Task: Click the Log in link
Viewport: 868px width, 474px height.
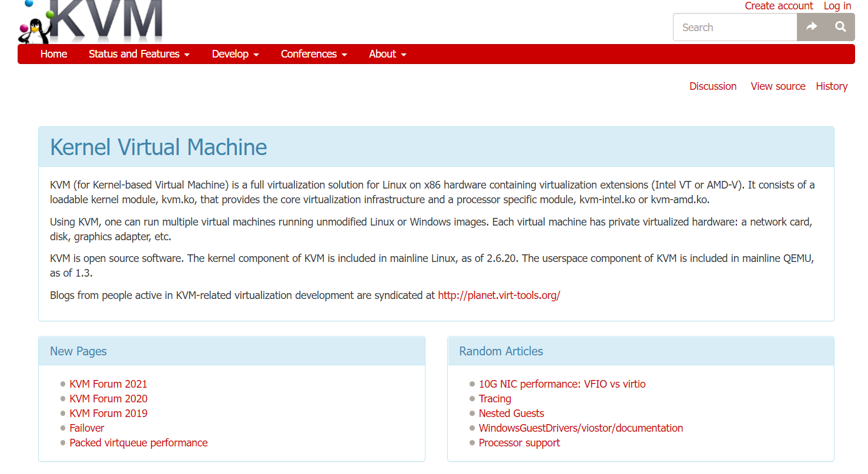Action: [x=837, y=6]
